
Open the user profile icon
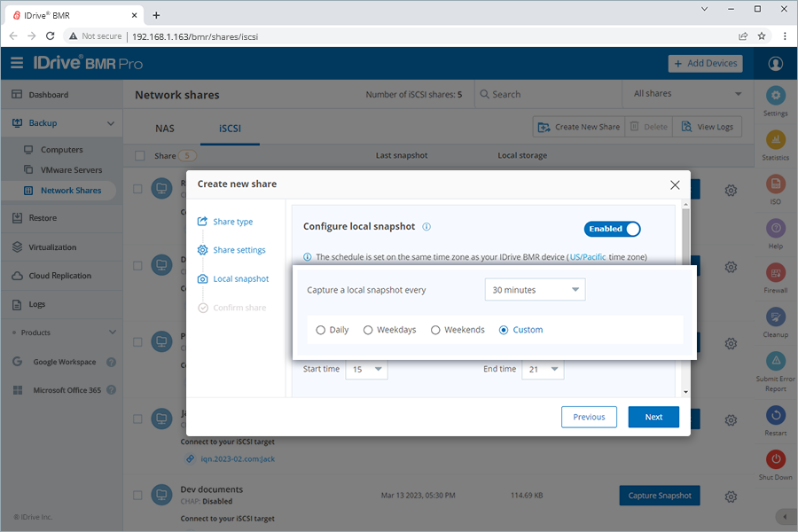pyautogui.click(x=775, y=63)
